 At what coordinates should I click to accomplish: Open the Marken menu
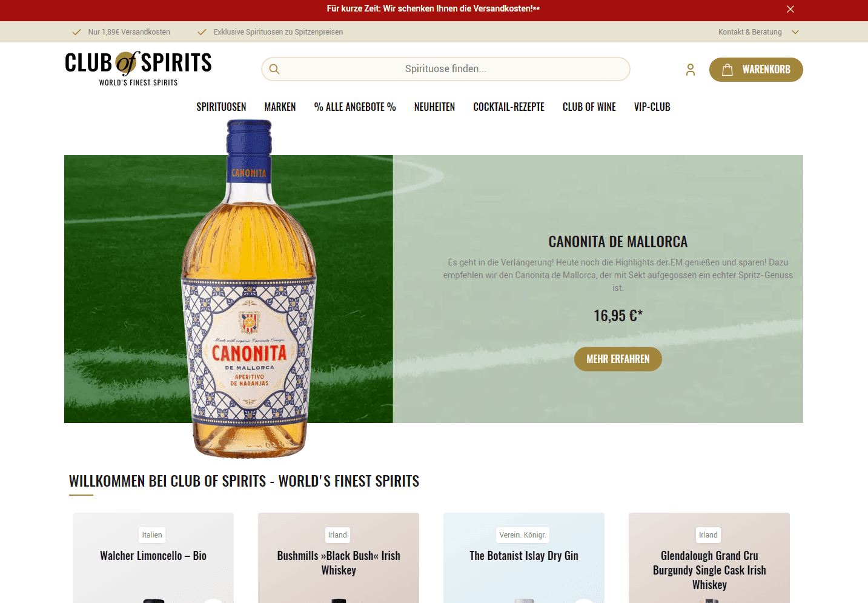click(x=280, y=107)
